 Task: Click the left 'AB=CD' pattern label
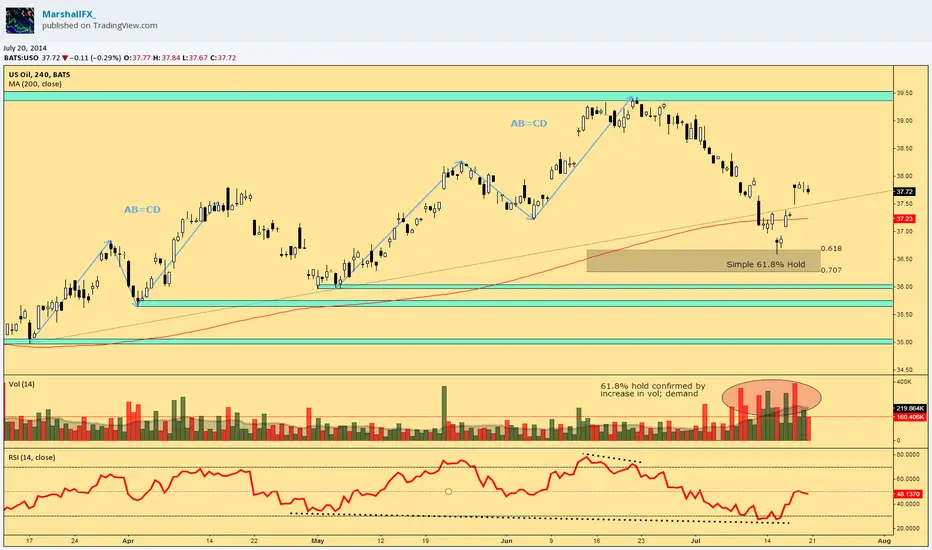142,209
